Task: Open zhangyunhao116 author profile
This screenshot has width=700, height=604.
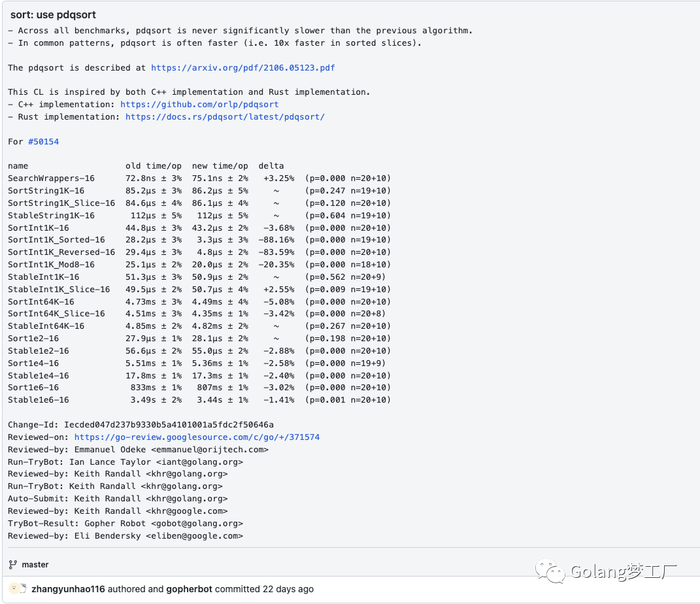Action: click(69, 589)
